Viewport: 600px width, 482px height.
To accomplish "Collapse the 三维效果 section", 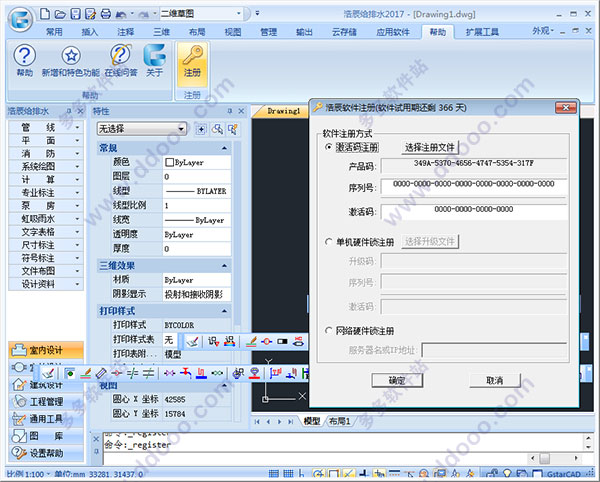I will coord(224,265).
